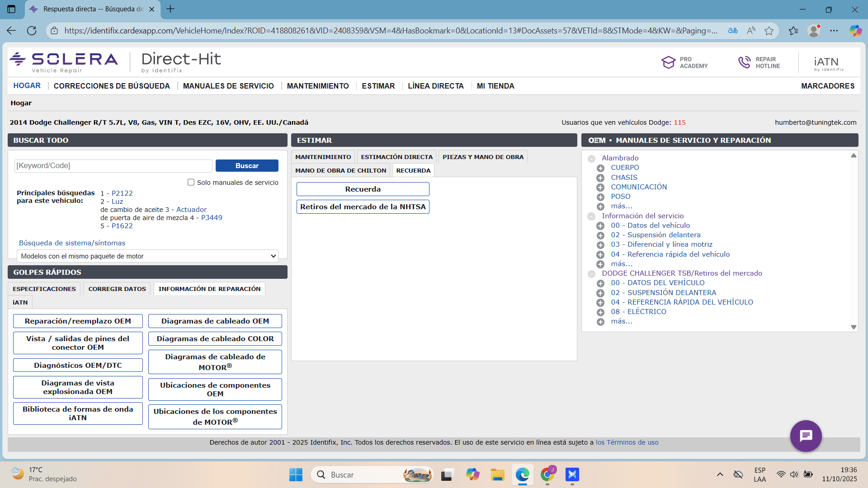This screenshot has height=488, width=868.
Task: Open the MANTENIMIENTO menu
Action: pyautogui.click(x=317, y=85)
